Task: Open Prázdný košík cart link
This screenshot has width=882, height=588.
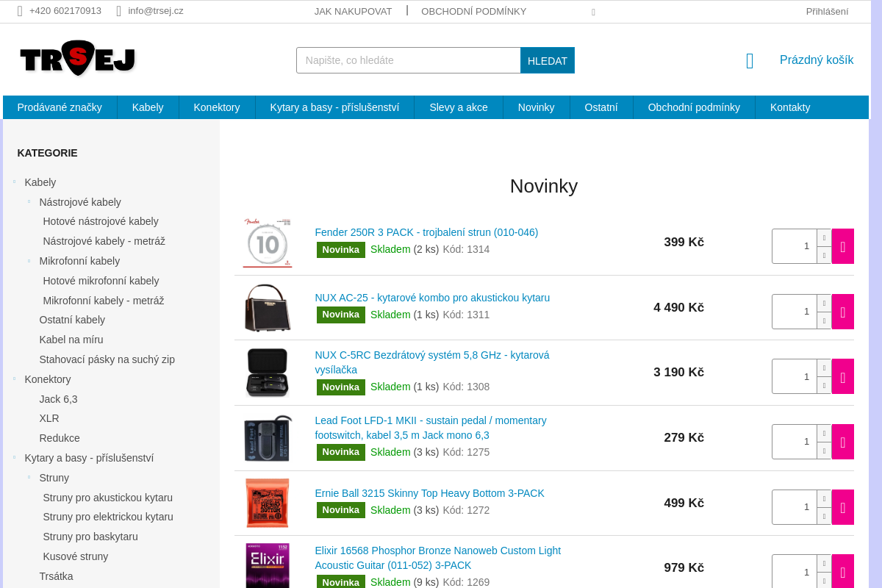Action: (817, 60)
